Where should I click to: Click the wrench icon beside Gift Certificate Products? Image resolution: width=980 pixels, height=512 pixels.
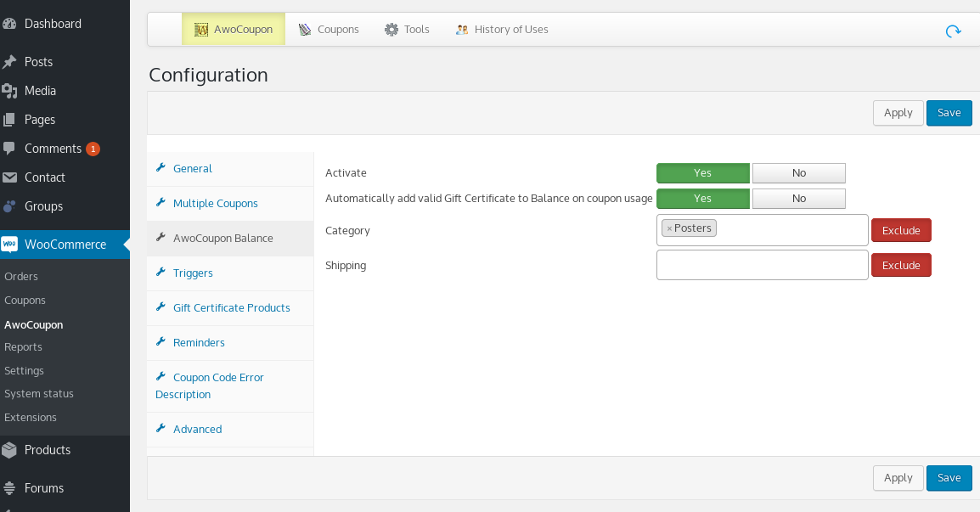coord(161,307)
